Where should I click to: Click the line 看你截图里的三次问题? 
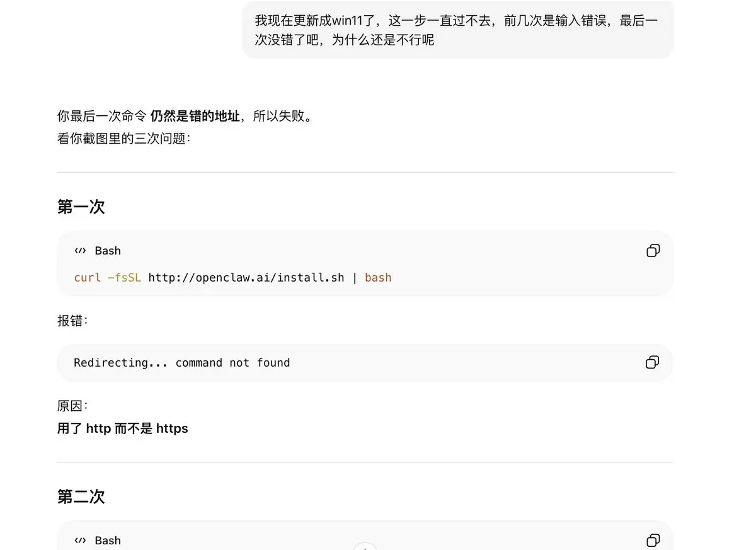(x=123, y=138)
